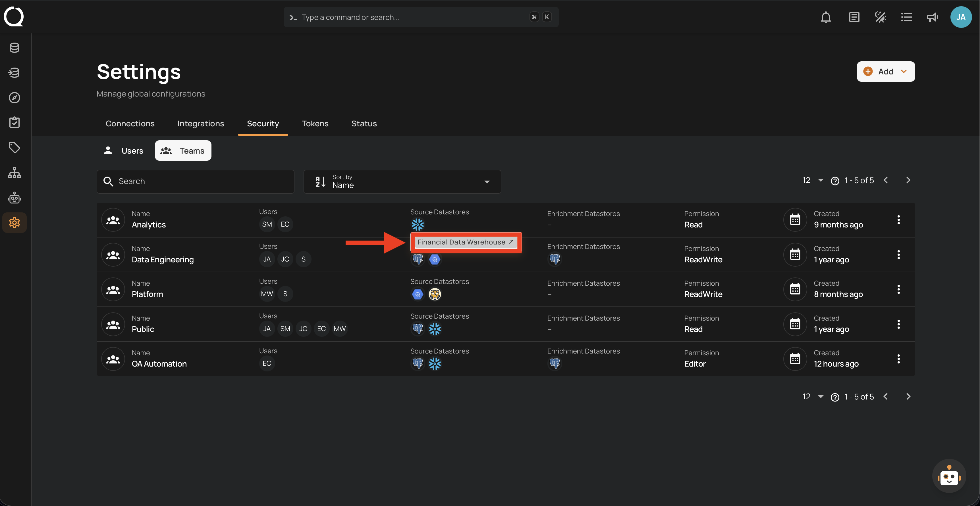Open the Platform row kebab menu
980x506 pixels.
(899, 289)
